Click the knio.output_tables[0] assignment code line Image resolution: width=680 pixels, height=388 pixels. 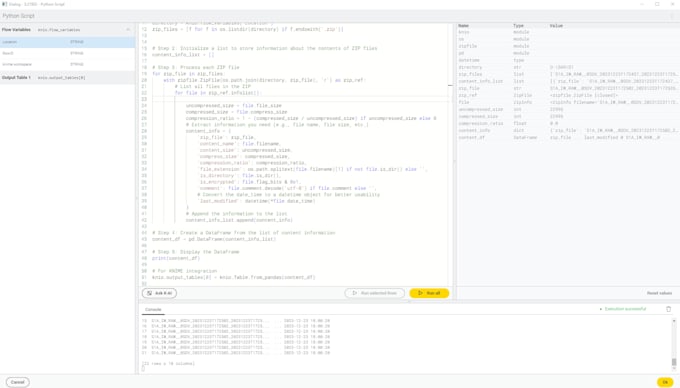pos(234,277)
